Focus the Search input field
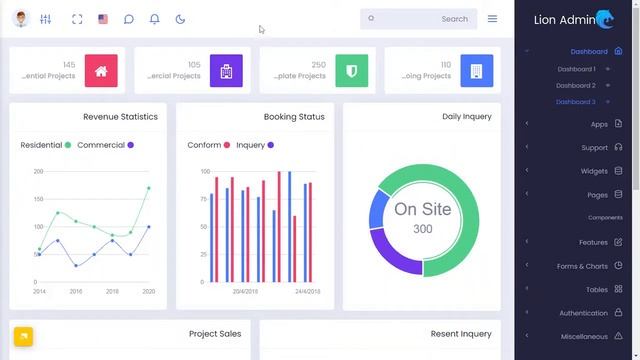 (x=418, y=19)
